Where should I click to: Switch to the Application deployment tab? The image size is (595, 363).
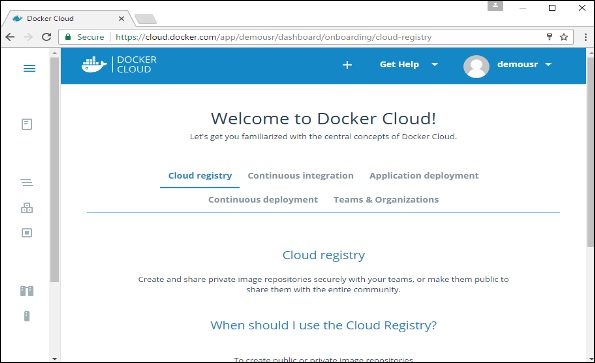click(424, 176)
